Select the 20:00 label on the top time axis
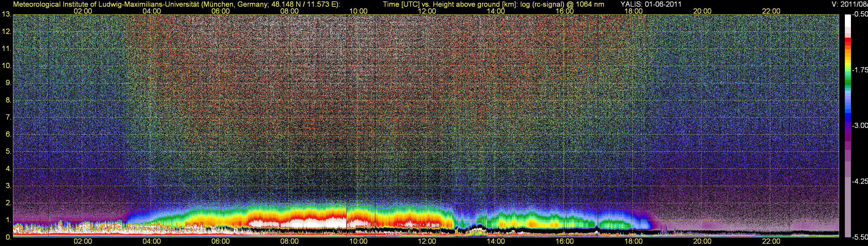 (x=702, y=11)
